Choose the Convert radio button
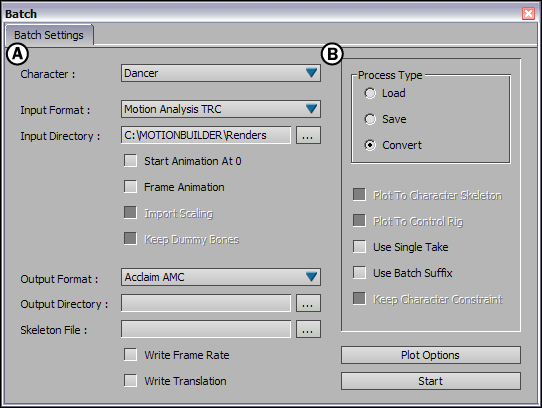Image resolution: width=542 pixels, height=408 pixels. tap(370, 145)
